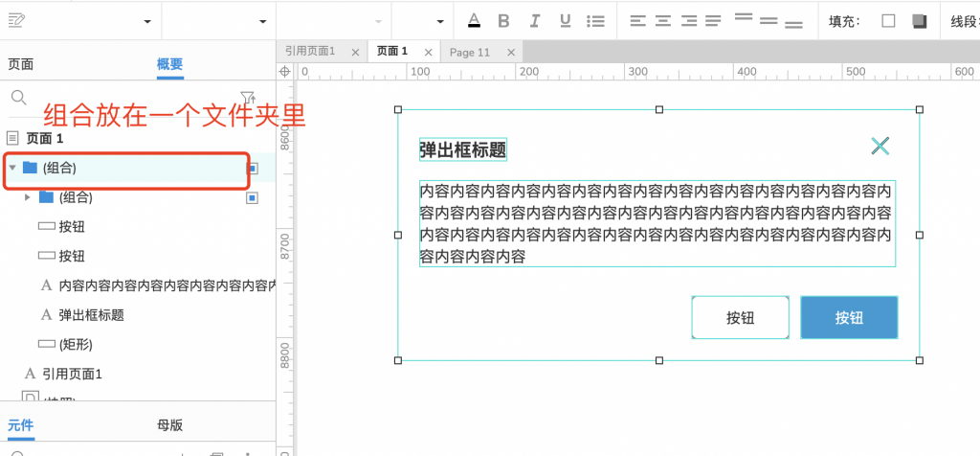The height and width of the screenshot is (456, 980).
Task: Click the empty fill color box
Action: click(x=888, y=21)
